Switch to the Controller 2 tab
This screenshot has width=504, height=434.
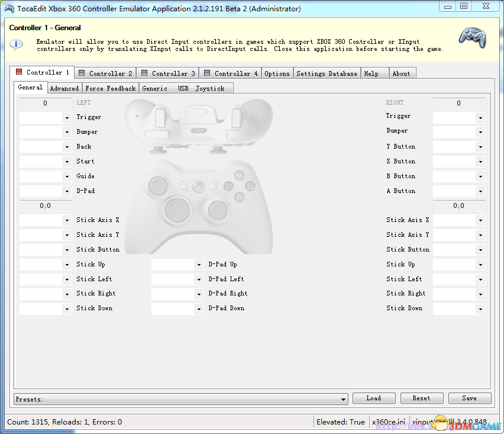point(105,73)
